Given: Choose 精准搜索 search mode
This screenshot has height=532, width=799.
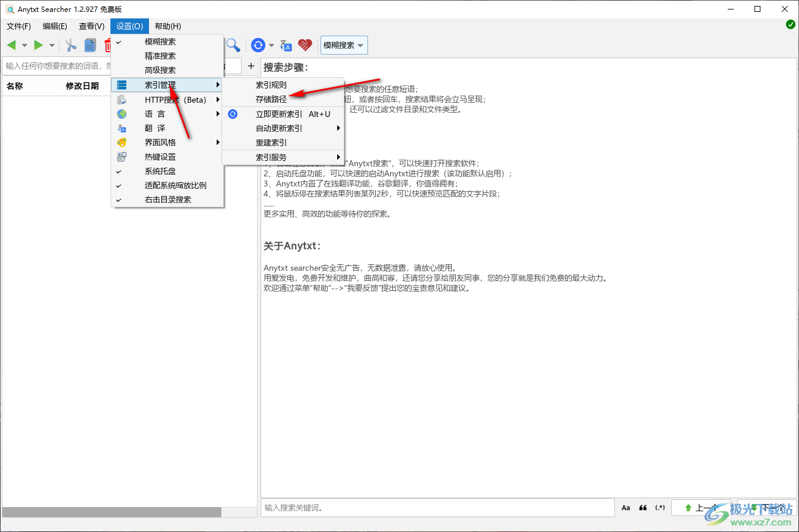Looking at the screenshot, I should point(167,56).
